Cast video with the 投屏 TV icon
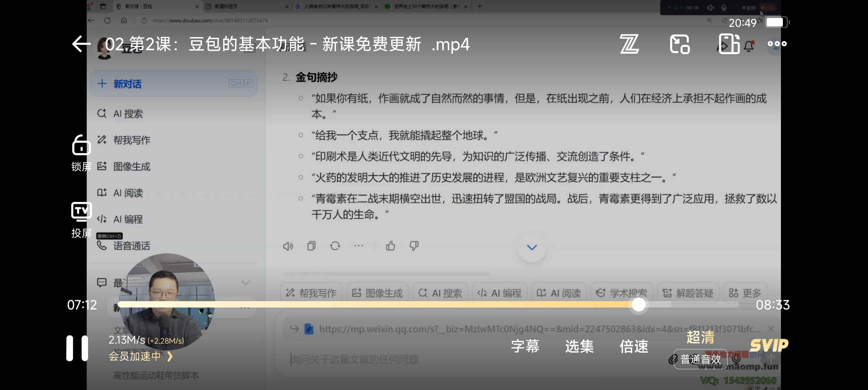 (81, 220)
